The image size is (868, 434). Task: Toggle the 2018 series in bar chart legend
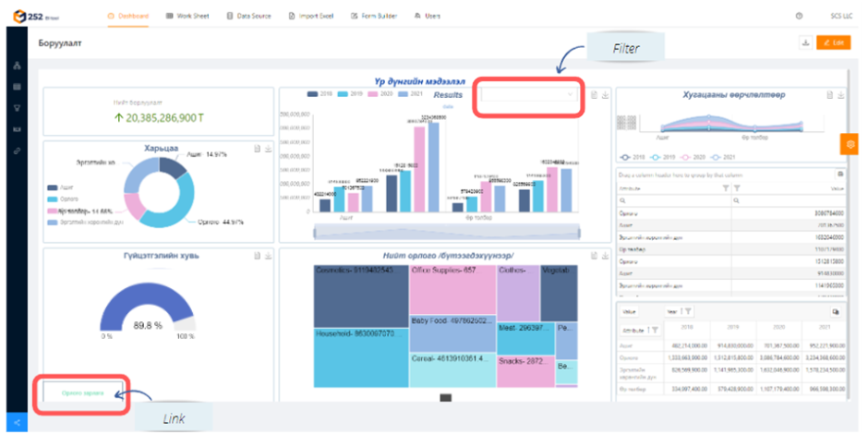(319, 95)
